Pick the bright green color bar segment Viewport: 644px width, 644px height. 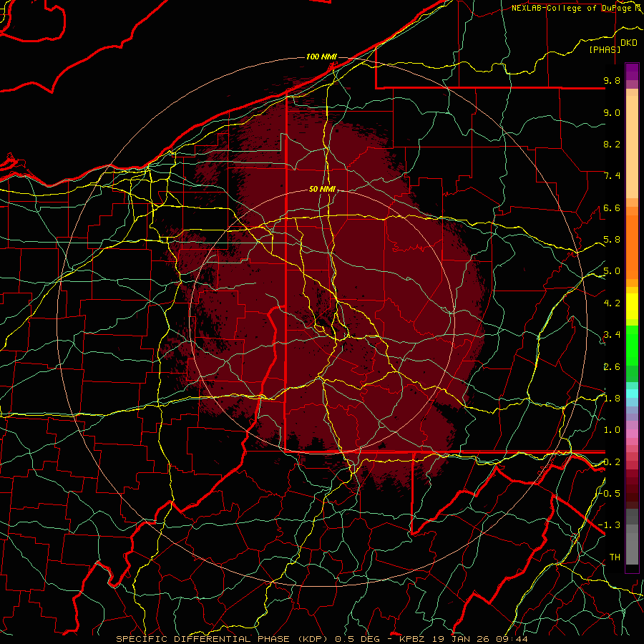click(632, 345)
